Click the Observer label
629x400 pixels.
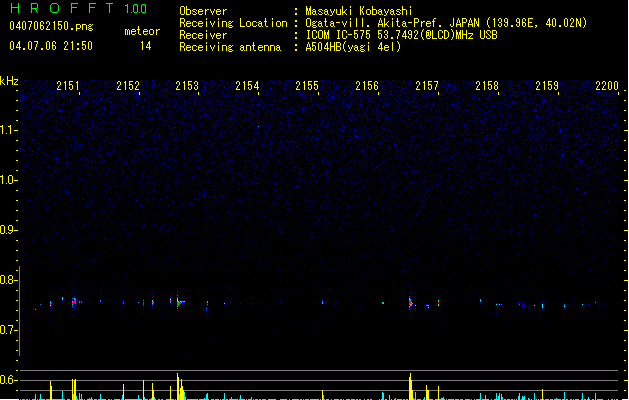pos(203,11)
